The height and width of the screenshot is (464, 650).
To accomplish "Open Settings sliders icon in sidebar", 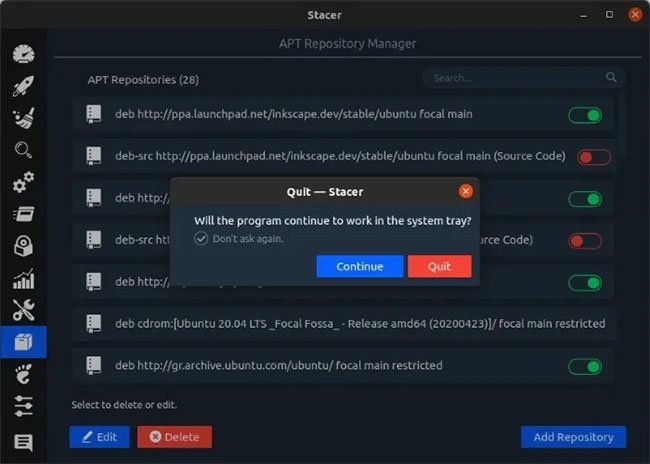I will 24,406.
